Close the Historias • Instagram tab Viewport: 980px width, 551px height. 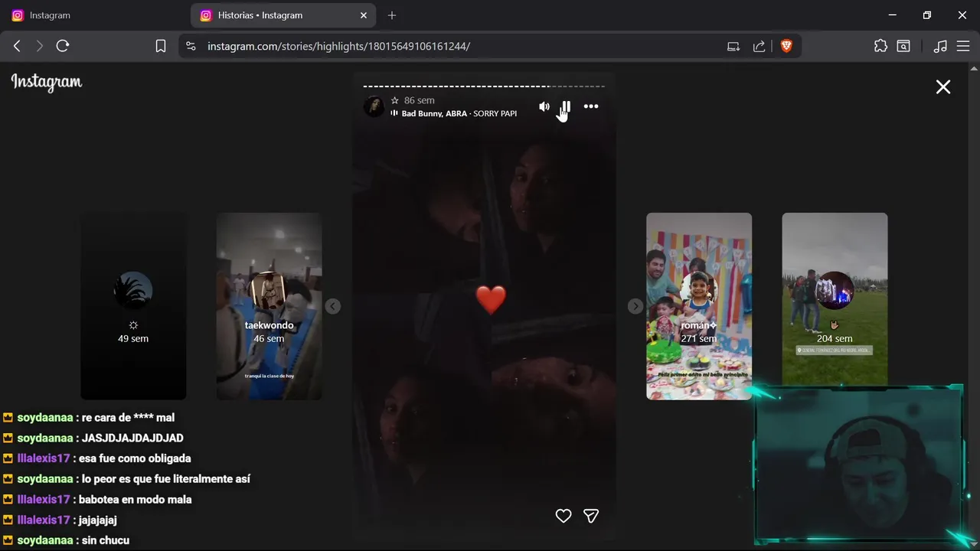pos(364,15)
